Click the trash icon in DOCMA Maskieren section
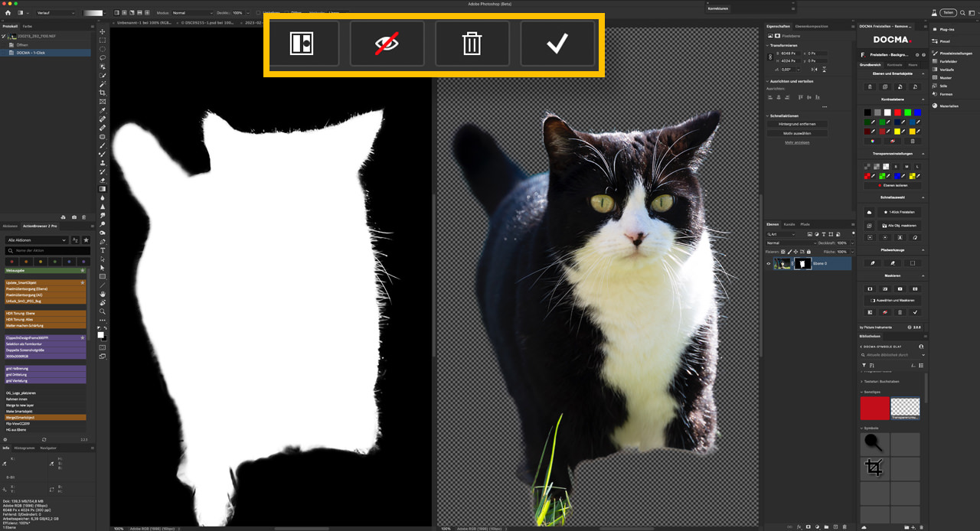The width and height of the screenshot is (980, 531). pos(900,312)
